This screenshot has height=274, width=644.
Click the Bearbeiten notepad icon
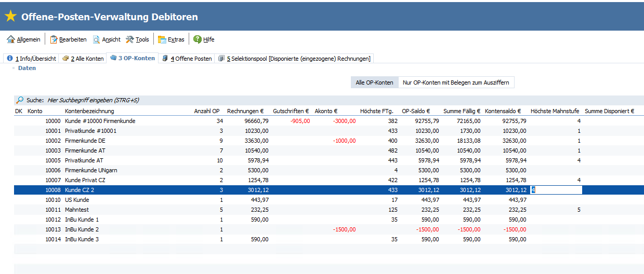pos(54,39)
